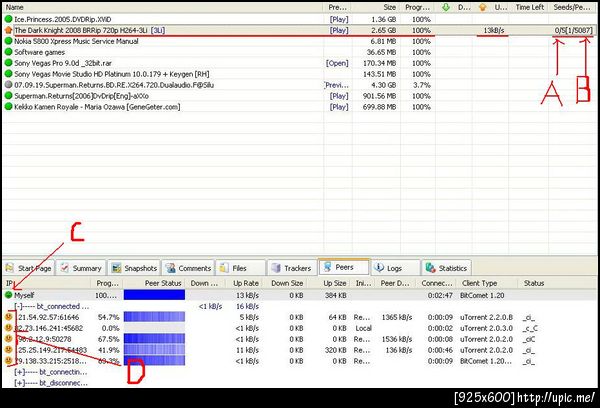Image resolution: width=600 pixels, height=408 pixels.
Task: Click the smiley icon of peer ending 138.33.215
Action: (x=8, y=361)
